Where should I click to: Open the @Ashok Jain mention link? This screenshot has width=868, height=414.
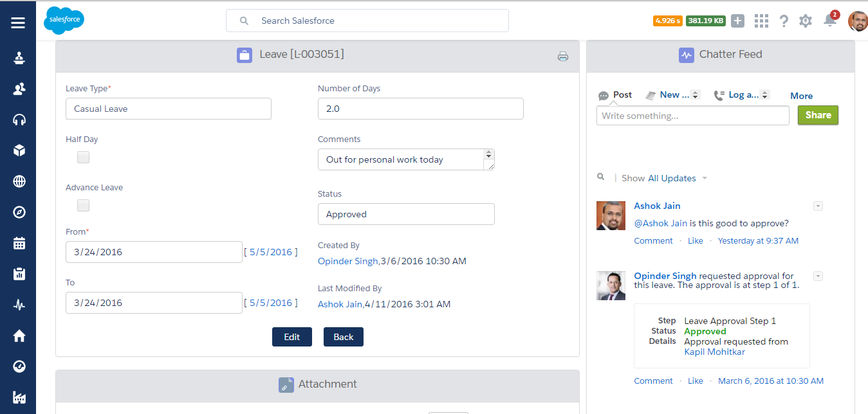660,224
